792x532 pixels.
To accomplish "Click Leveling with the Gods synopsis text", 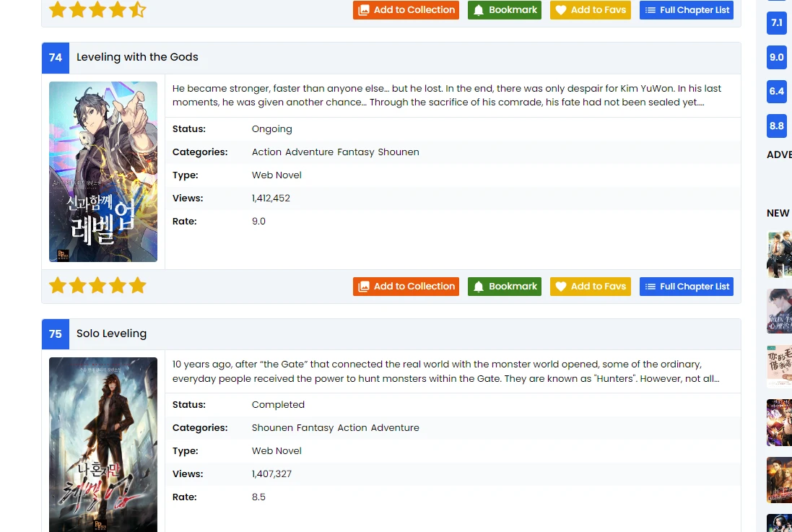I will (x=446, y=95).
